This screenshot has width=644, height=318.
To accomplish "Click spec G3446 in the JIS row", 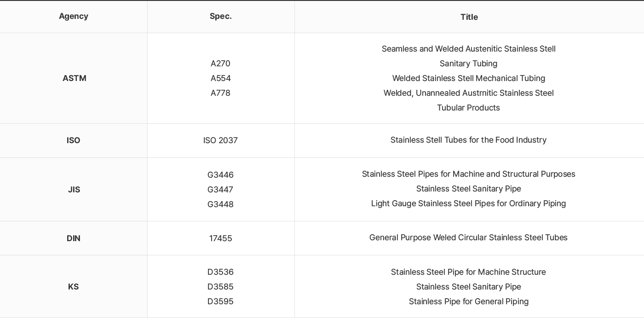I will click(220, 175).
